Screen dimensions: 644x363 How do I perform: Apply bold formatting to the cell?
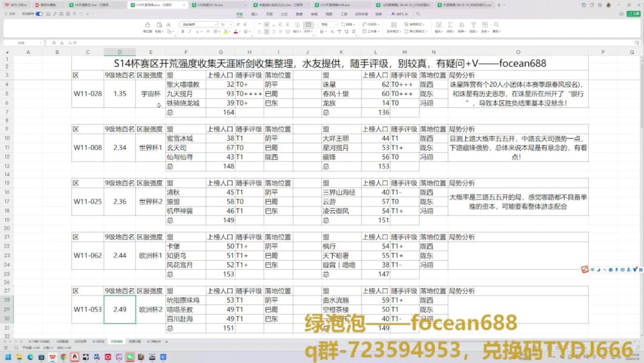182,32
